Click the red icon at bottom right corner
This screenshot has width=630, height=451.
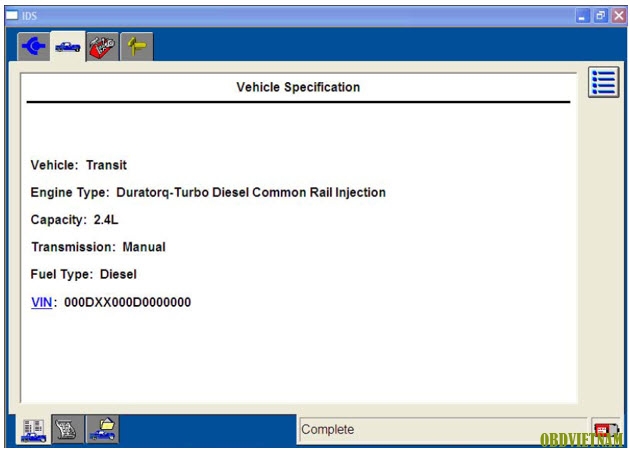606,430
